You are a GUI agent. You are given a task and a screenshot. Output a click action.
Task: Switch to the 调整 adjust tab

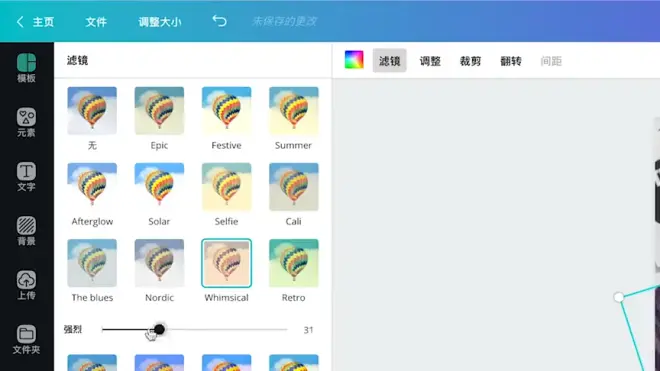[x=430, y=61]
